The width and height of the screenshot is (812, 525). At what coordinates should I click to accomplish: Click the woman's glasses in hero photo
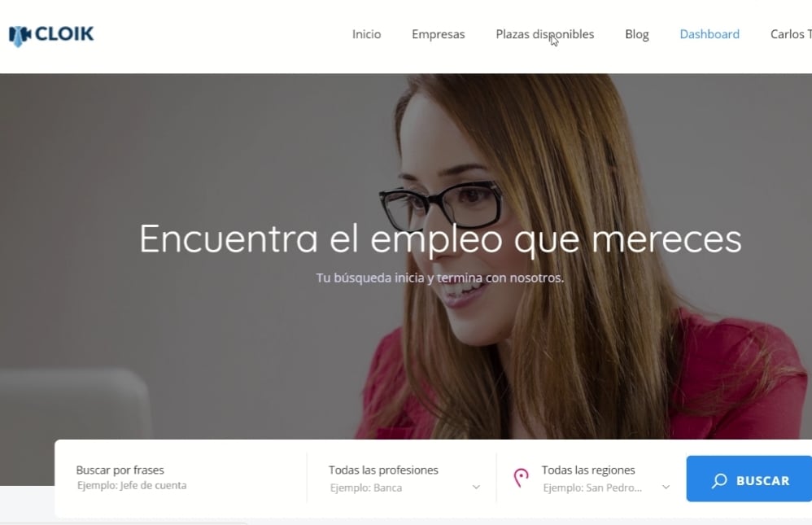pos(441,206)
